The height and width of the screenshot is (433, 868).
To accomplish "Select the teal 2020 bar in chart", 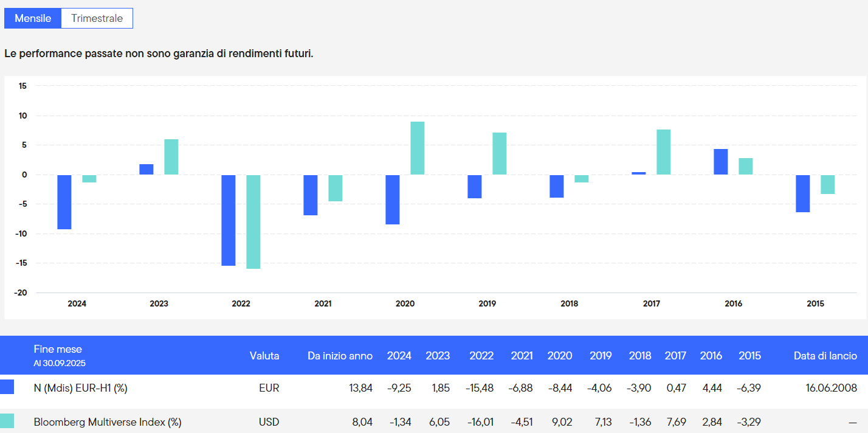I will point(418,148).
